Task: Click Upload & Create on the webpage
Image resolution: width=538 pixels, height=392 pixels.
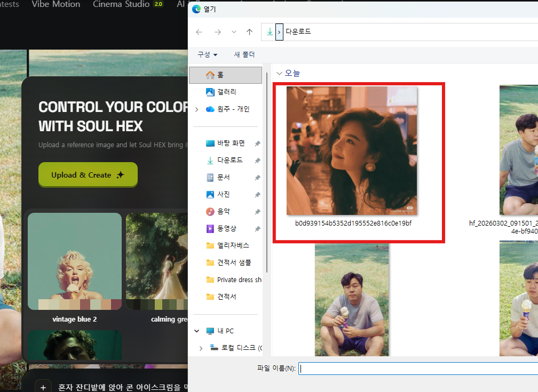Action: pos(88,175)
